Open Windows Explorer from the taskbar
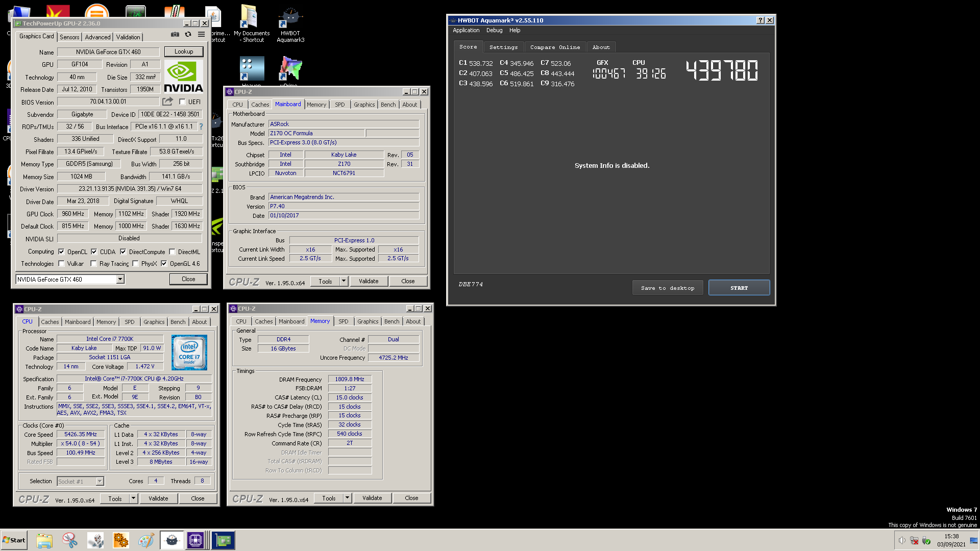Image resolution: width=980 pixels, height=551 pixels. point(44,540)
